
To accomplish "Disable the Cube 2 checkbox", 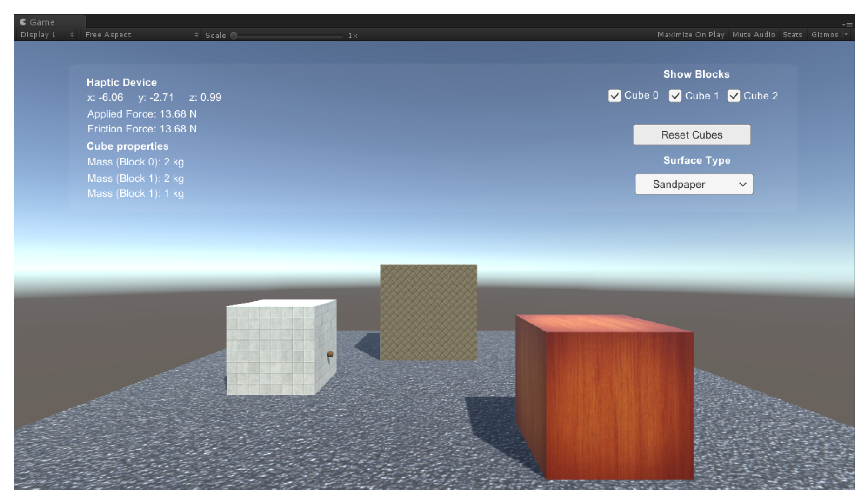I will pos(734,96).
